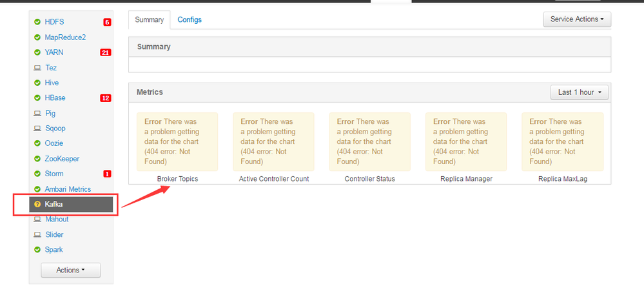Click the Broker Topics error chart
Screen dimensions: 644x297
(177, 141)
